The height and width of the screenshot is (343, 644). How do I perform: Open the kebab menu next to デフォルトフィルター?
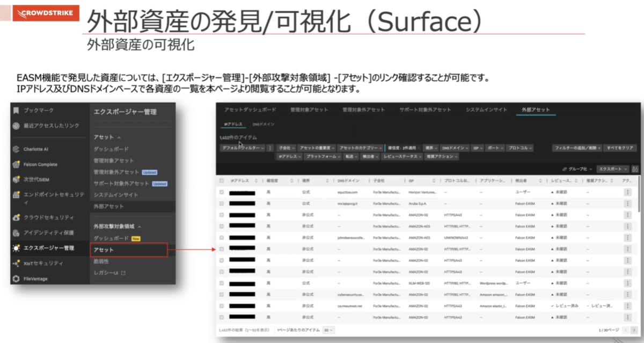coord(270,148)
